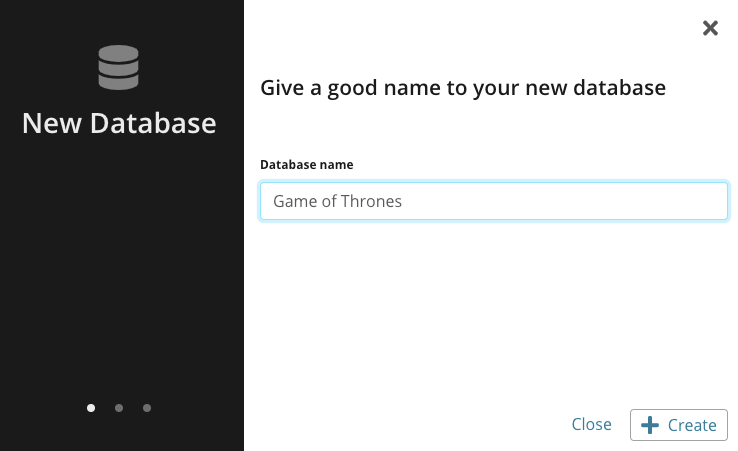
Task: Pick the last grey step indicator
Action: click(x=147, y=408)
